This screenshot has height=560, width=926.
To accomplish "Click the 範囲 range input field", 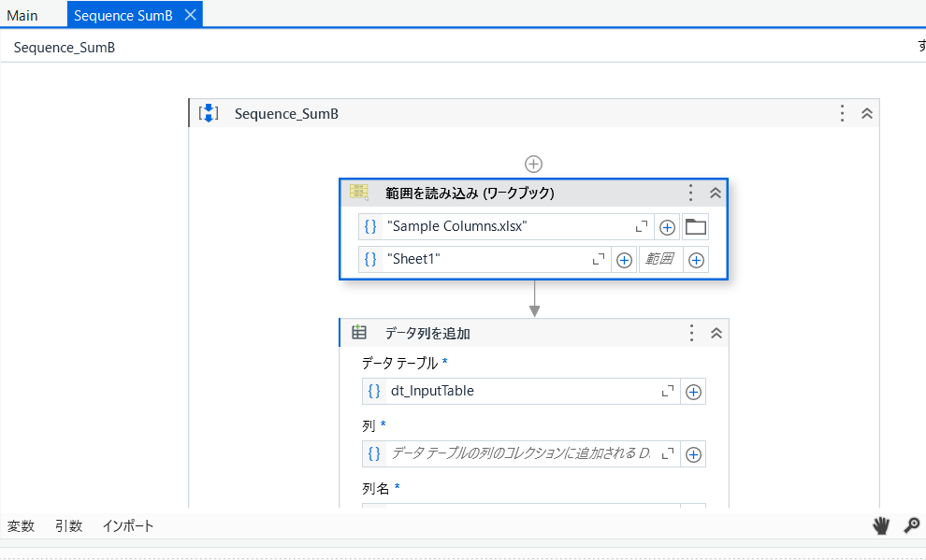I will tap(661, 260).
